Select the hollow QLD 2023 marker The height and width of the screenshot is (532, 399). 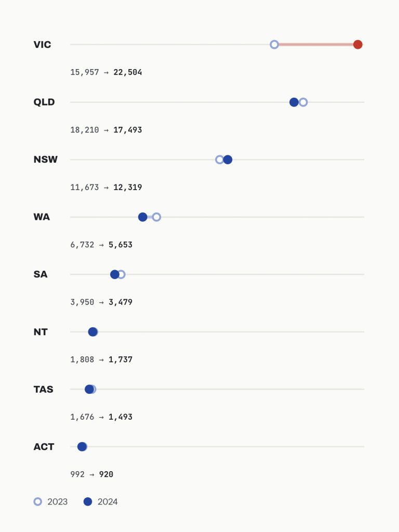pyautogui.click(x=303, y=102)
